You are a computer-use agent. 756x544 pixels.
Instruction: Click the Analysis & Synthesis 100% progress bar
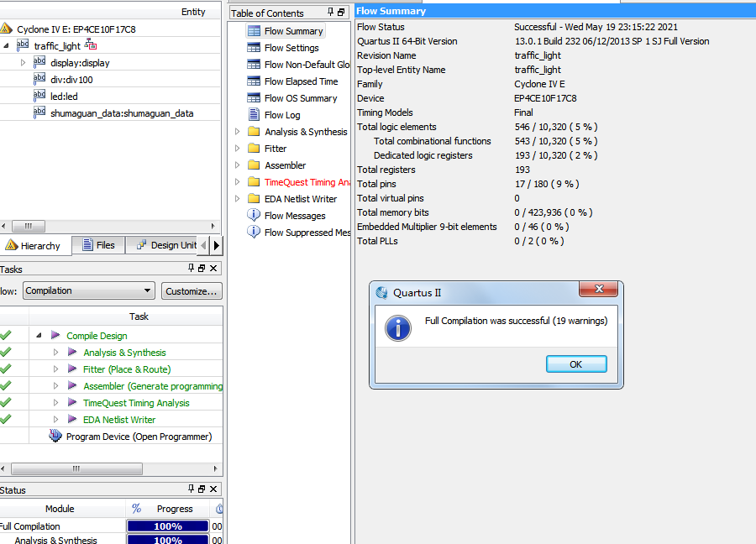168,540
